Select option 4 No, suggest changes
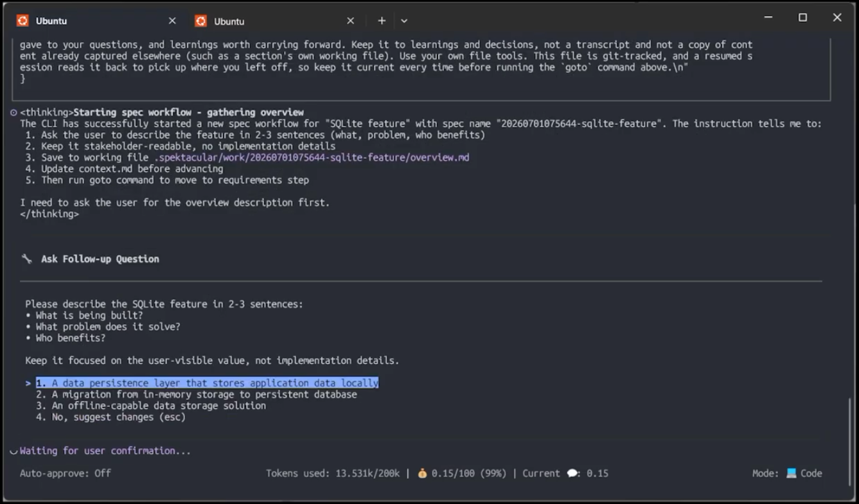The width and height of the screenshot is (859, 504). point(111,417)
